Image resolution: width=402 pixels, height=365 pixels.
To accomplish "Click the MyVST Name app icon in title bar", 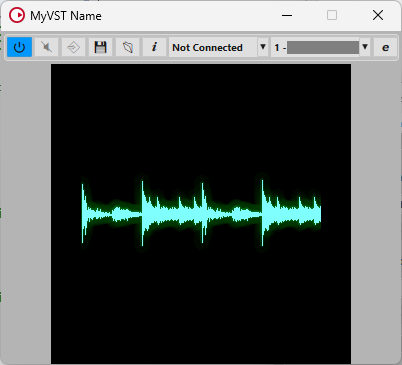I will click(17, 15).
